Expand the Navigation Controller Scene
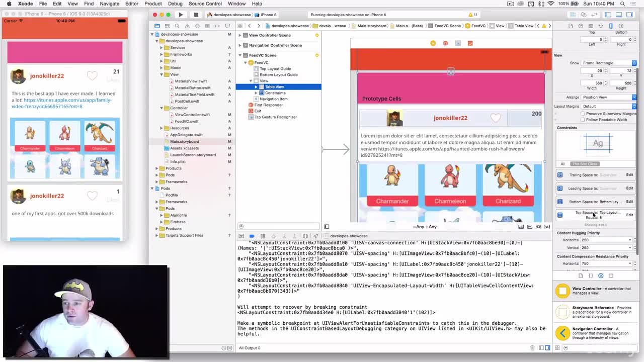Image resolution: width=644 pixels, height=362 pixels. (240, 45)
